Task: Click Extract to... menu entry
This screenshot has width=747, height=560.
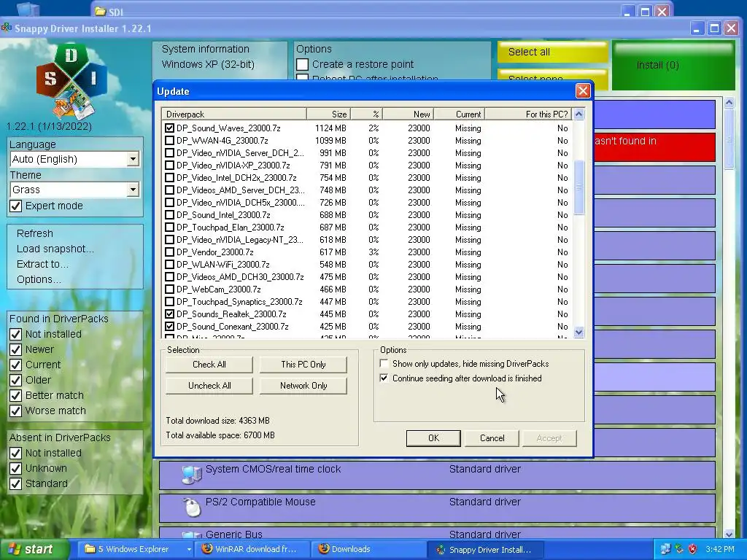Action: tap(42, 264)
